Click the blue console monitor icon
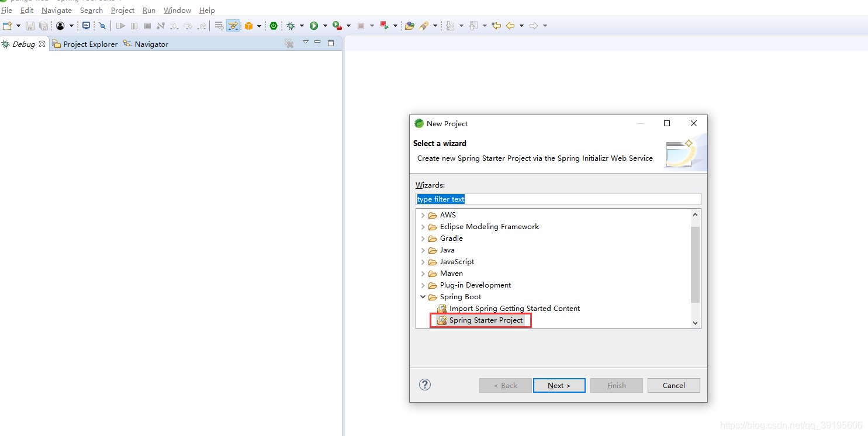The image size is (868, 436). click(86, 26)
